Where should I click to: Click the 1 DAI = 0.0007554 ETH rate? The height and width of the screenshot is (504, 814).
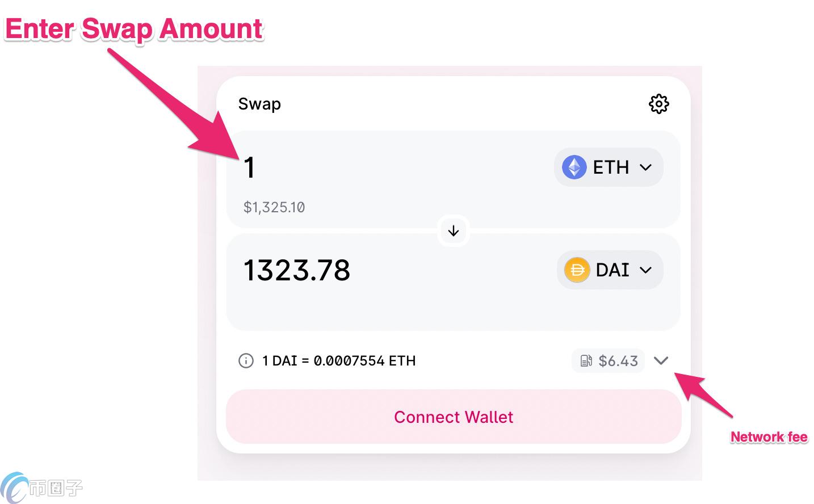(339, 360)
